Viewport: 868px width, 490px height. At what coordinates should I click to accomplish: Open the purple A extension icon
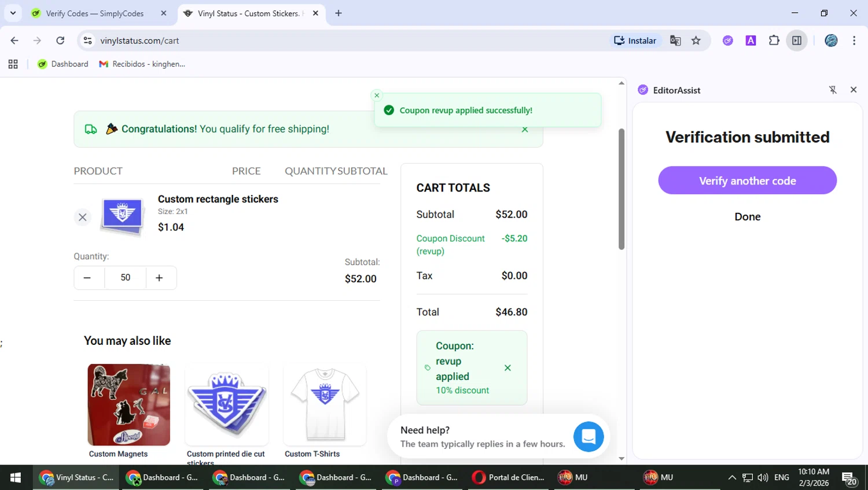click(751, 40)
